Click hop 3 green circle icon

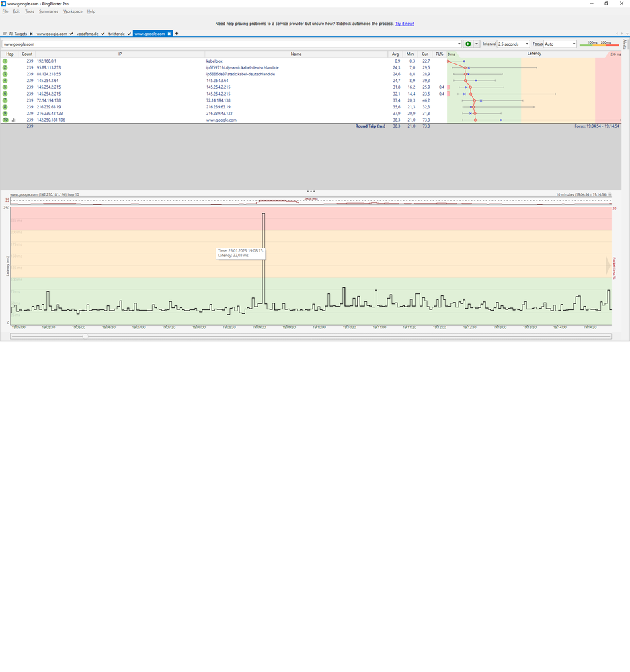click(5, 74)
